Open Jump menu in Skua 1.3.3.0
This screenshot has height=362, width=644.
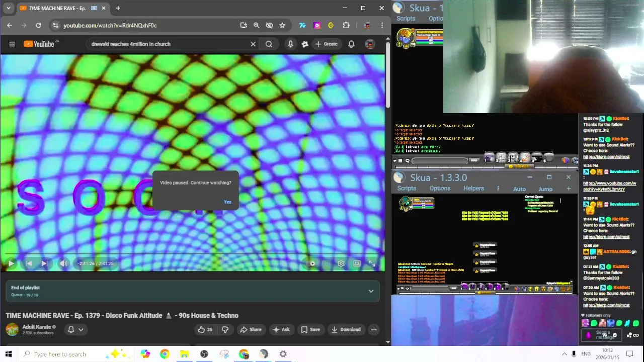(545, 189)
